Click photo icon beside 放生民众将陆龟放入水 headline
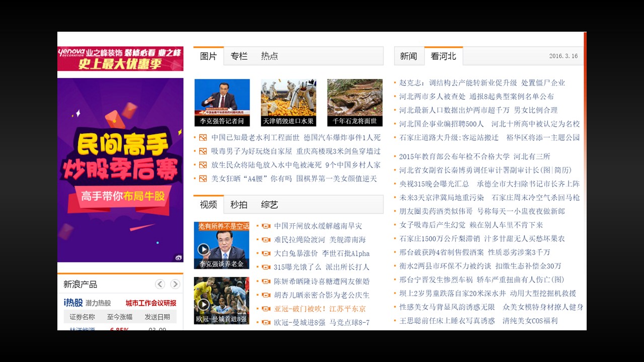The height and width of the screenshot is (362, 644). 203,164
